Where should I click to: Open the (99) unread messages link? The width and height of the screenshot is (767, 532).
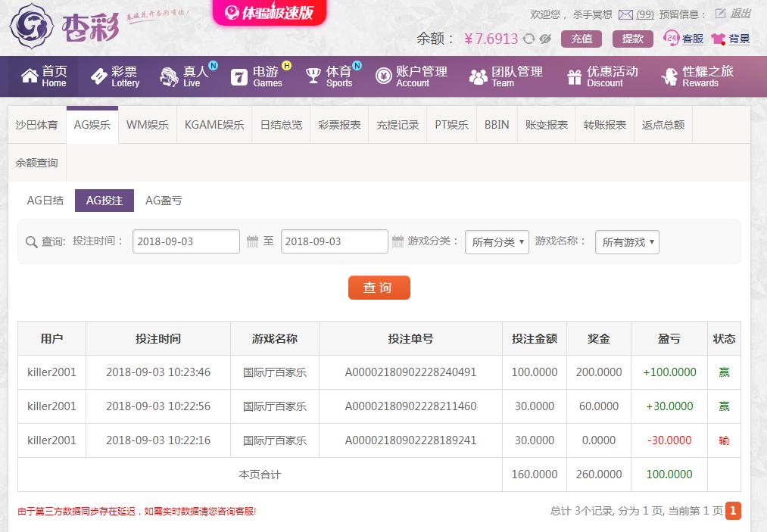click(644, 14)
